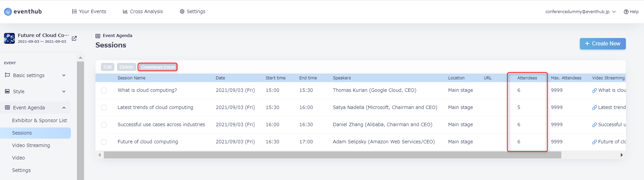Image resolution: width=644 pixels, height=180 pixels.
Task: Click 'Satya Nadella (Microsoft, Chairman and CEO)' cell
Action: [385, 107]
